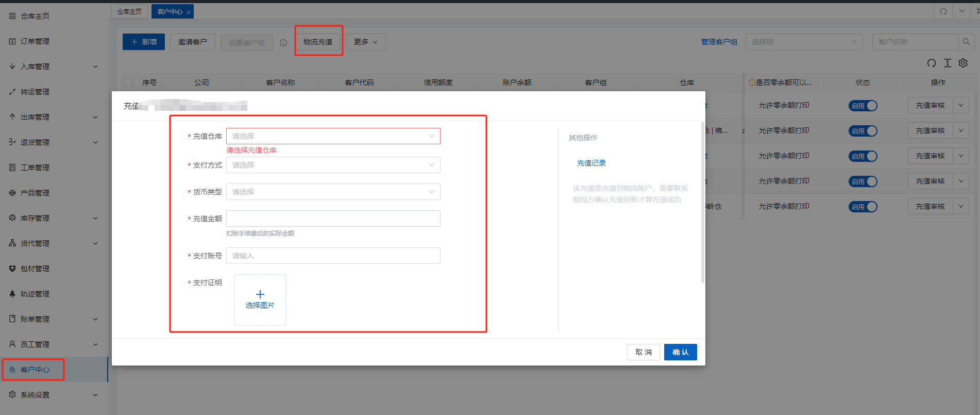This screenshot has height=415, width=980.
Task: Click 取消 to dismiss dialog
Action: pos(644,352)
